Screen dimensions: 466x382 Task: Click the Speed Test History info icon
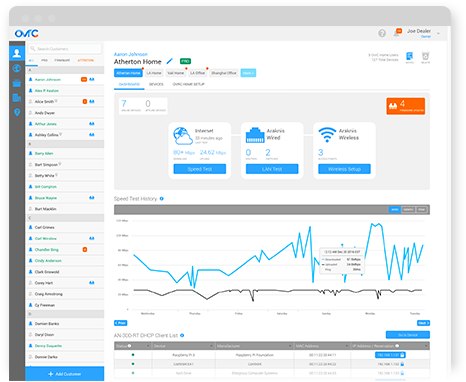coord(162,199)
